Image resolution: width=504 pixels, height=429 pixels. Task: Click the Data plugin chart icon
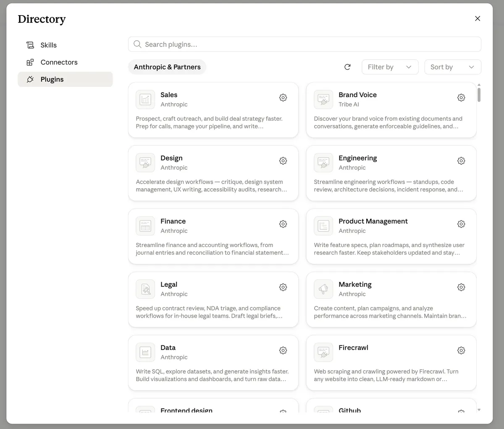(145, 352)
